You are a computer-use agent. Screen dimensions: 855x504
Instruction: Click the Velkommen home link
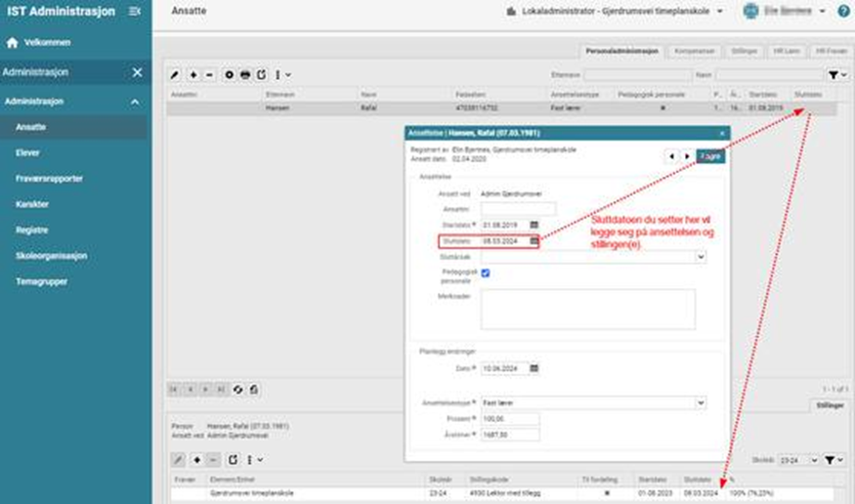(x=46, y=43)
